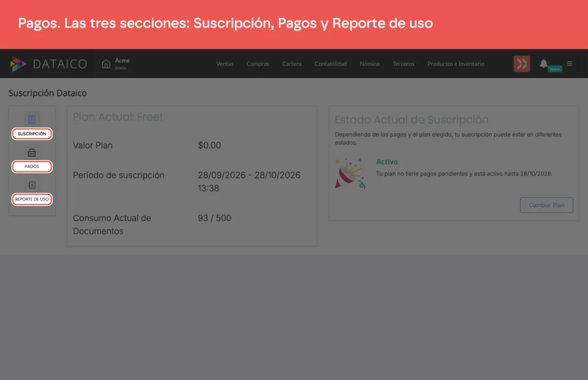
Task: Go to the Pagos section label
Action: coord(32,166)
